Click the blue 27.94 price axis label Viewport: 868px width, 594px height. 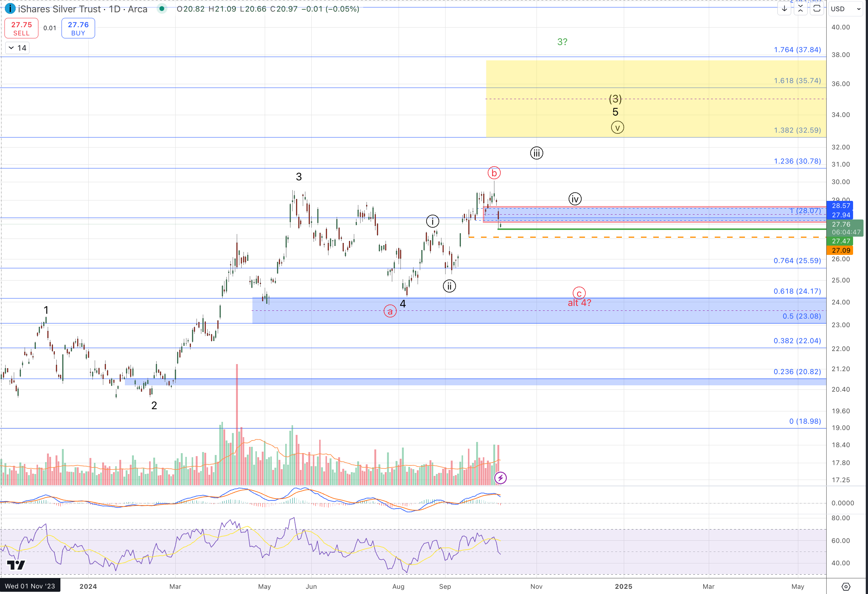click(841, 215)
